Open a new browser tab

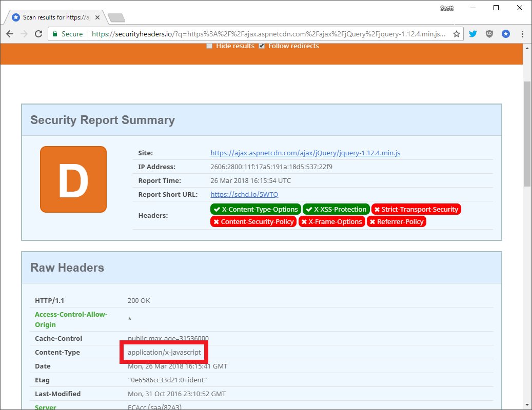[116, 17]
